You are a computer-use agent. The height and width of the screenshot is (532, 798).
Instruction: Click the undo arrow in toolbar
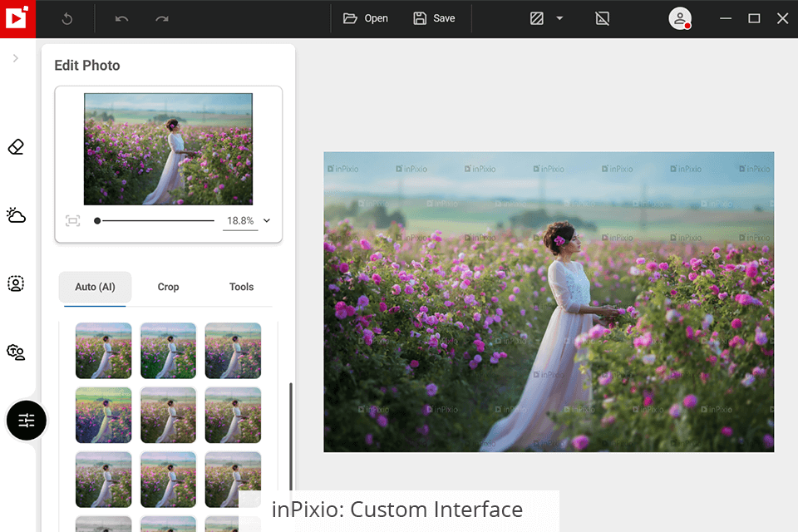pos(122,18)
